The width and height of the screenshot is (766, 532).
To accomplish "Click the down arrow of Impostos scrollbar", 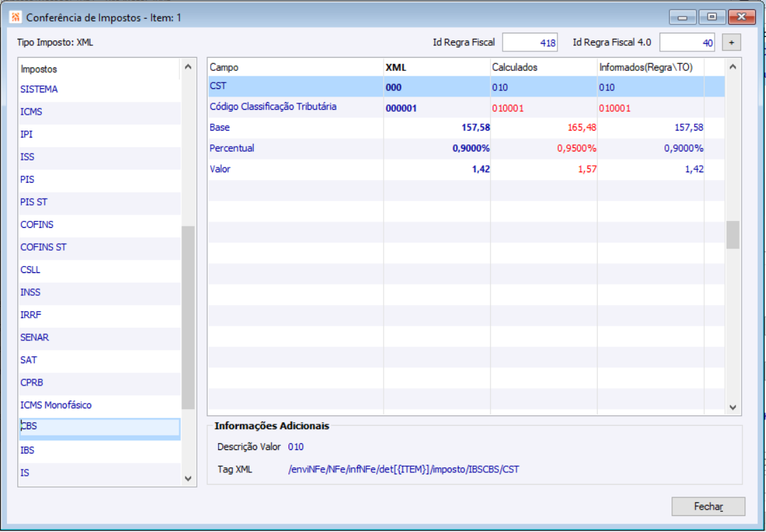I will (188, 479).
